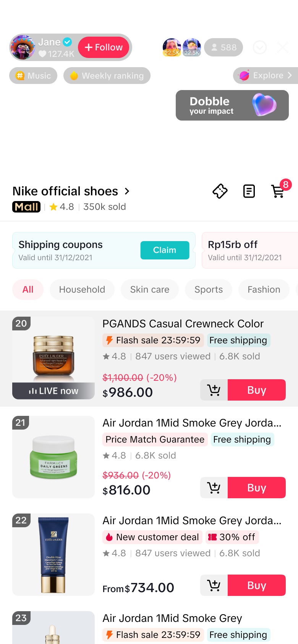Open the Weekly ranking badge
298x644 pixels.
tap(107, 76)
